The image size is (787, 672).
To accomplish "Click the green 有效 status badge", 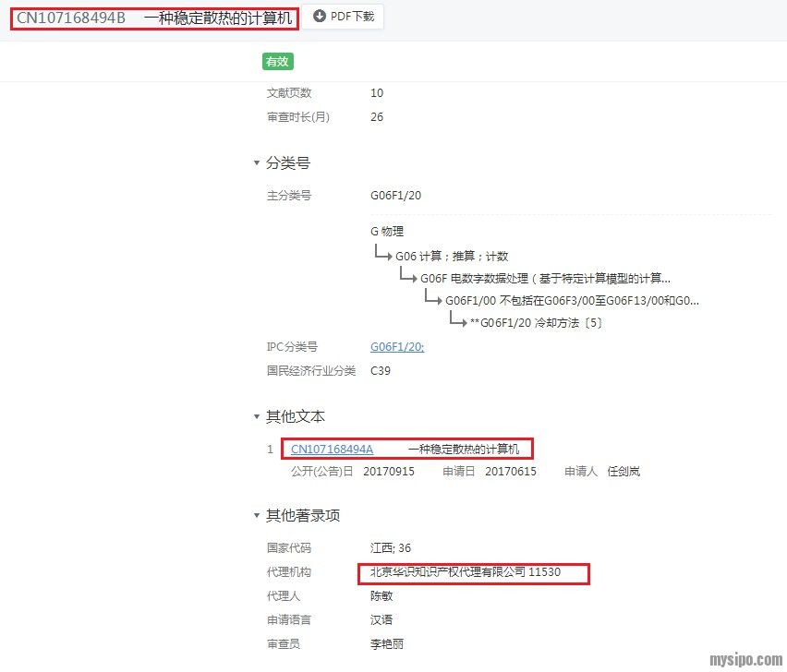I will (278, 62).
